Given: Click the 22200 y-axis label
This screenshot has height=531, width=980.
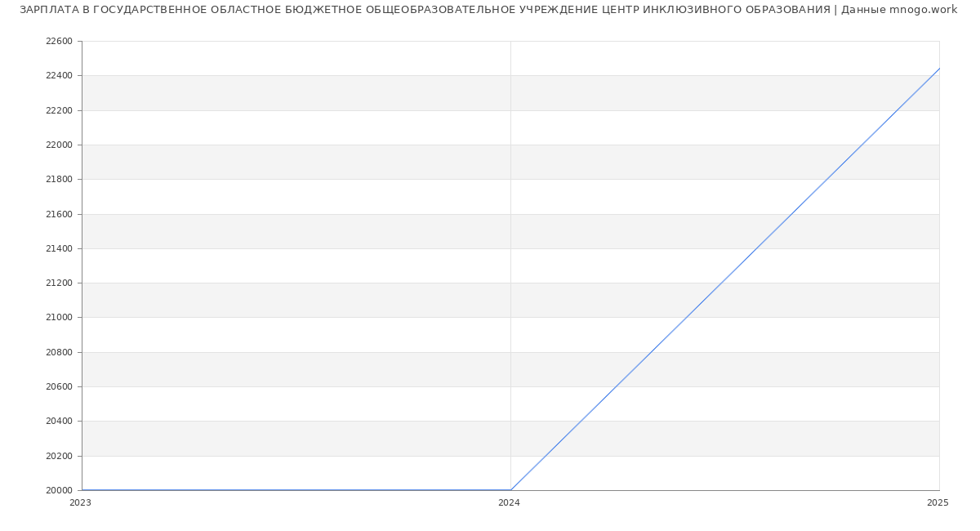Looking at the screenshot, I should 59,110.
